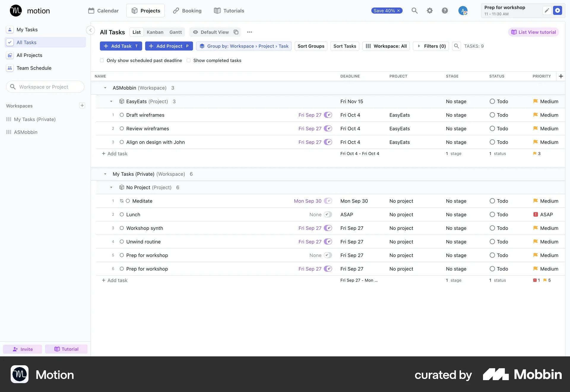This screenshot has height=392, width=570.
Task: Open the Booking section in top navigation
Action: pyautogui.click(x=187, y=10)
